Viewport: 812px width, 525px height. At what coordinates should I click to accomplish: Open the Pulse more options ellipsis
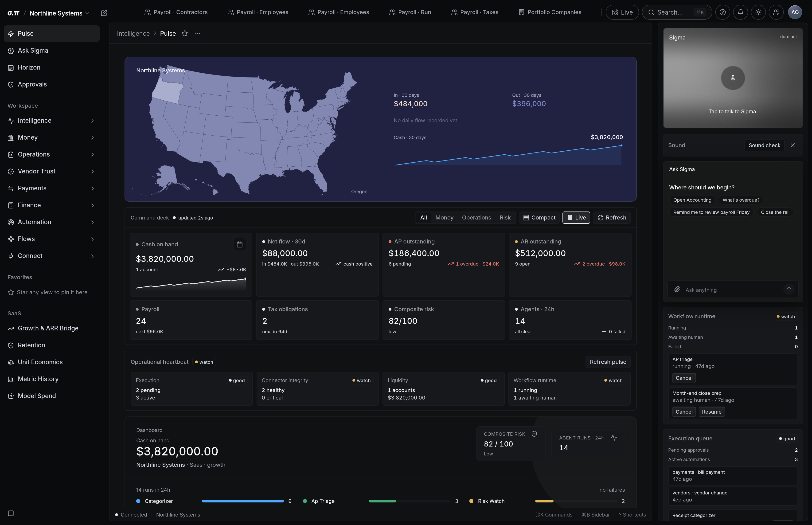[x=198, y=33]
